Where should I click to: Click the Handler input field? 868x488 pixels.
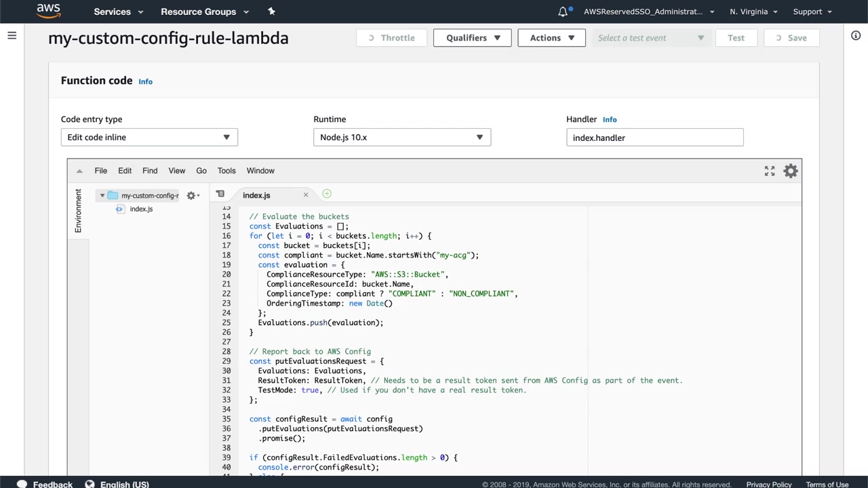click(654, 138)
